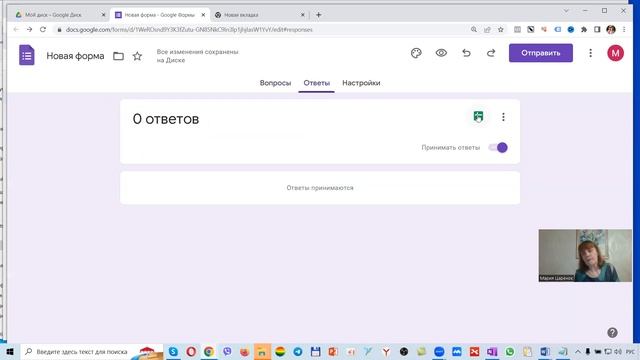This screenshot has height=360, width=640.
Task: Move form to folder icon
Action: (x=118, y=56)
